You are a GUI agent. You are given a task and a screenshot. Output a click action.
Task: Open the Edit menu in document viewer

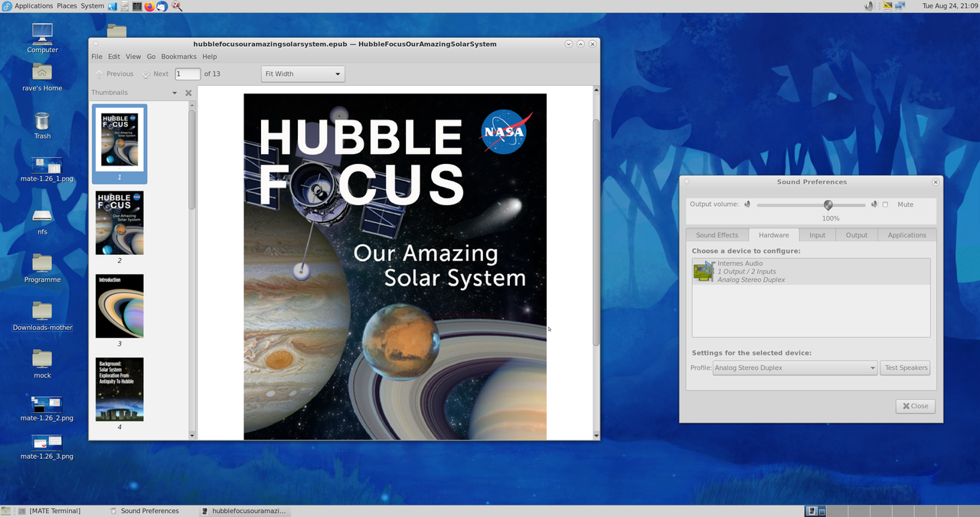click(x=113, y=57)
